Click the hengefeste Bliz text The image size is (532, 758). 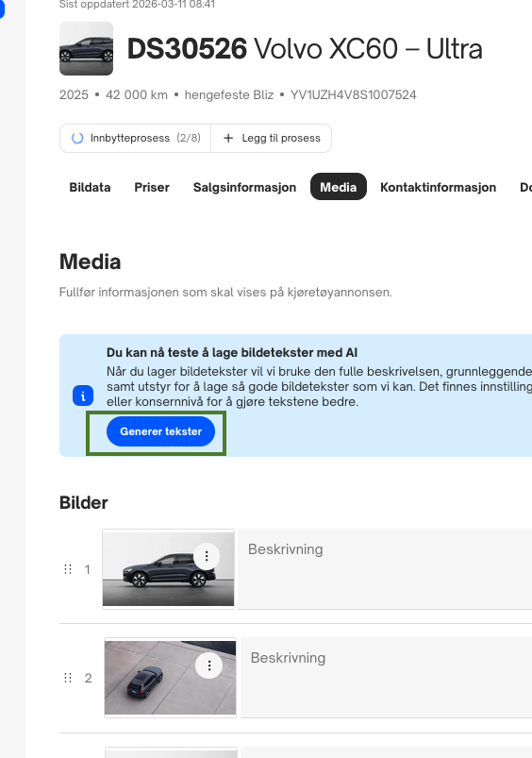[x=229, y=94]
